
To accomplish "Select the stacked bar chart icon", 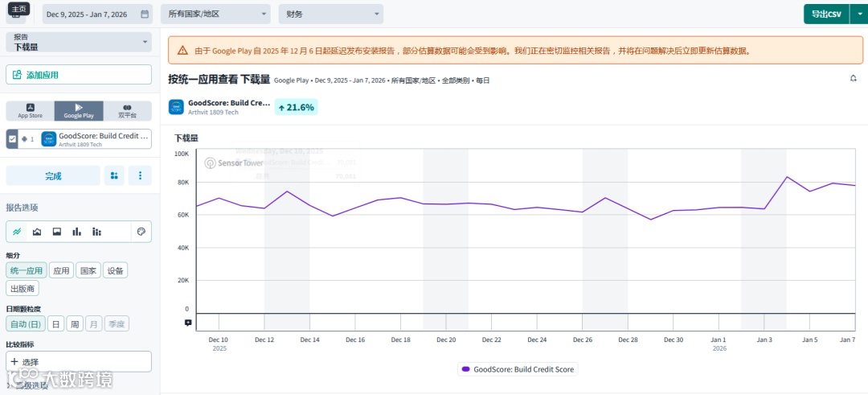I will pos(97,232).
